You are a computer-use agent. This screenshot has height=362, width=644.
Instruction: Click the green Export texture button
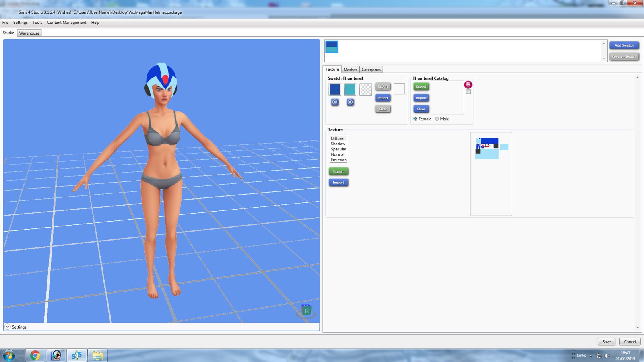[x=339, y=171]
